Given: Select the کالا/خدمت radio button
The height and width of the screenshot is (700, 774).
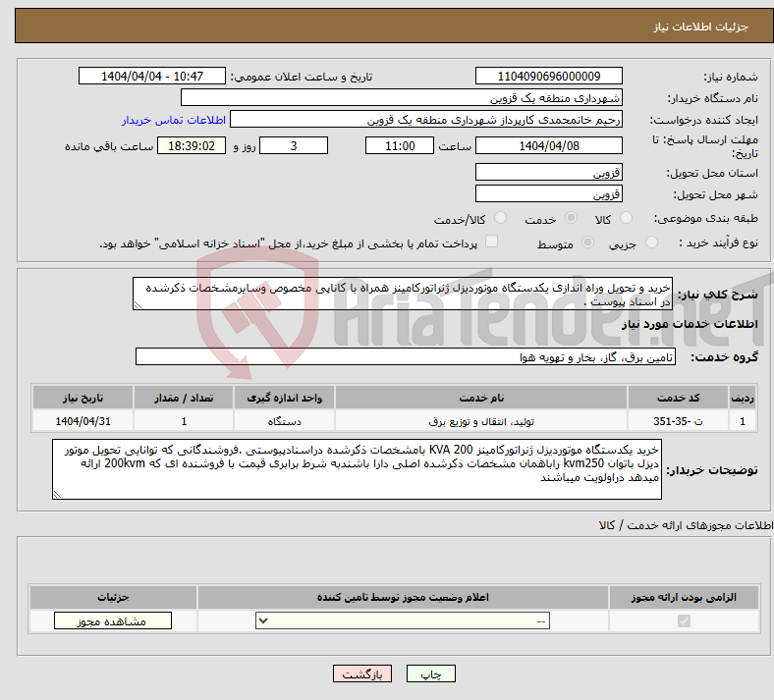Looking at the screenshot, I should pyautogui.click(x=501, y=218).
